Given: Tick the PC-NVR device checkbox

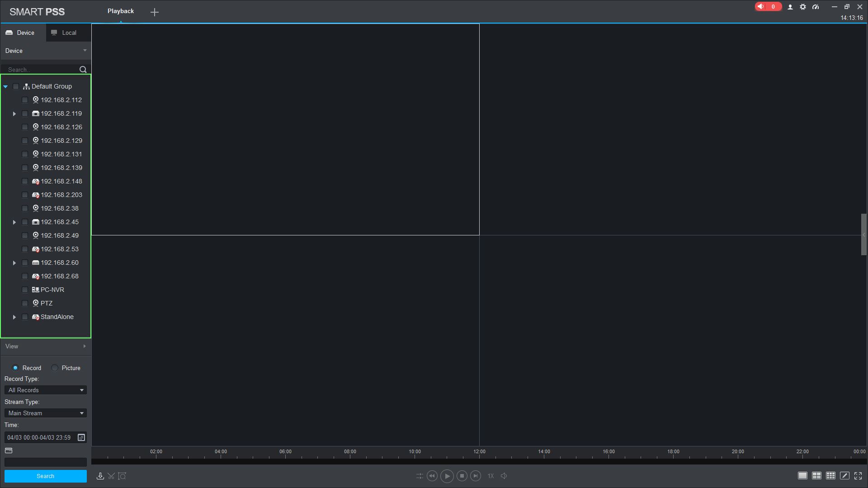Looking at the screenshot, I should pyautogui.click(x=25, y=290).
